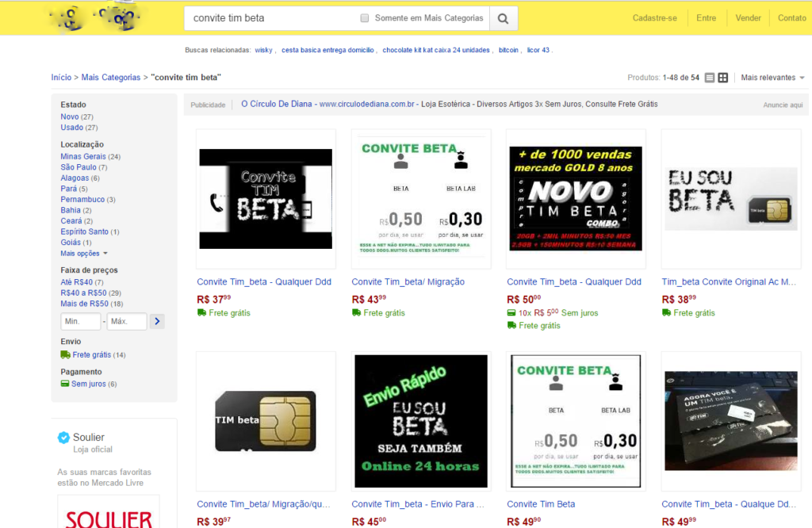Open Vender in the header

[x=748, y=18]
